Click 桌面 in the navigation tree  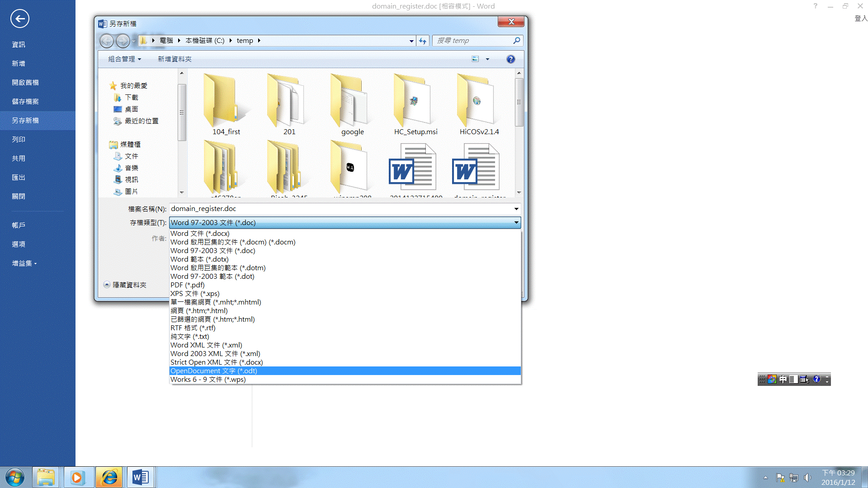(131, 109)
